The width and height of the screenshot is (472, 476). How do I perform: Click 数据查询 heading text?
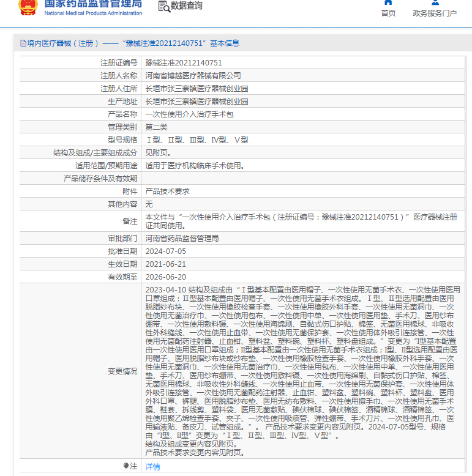(186, 6)
